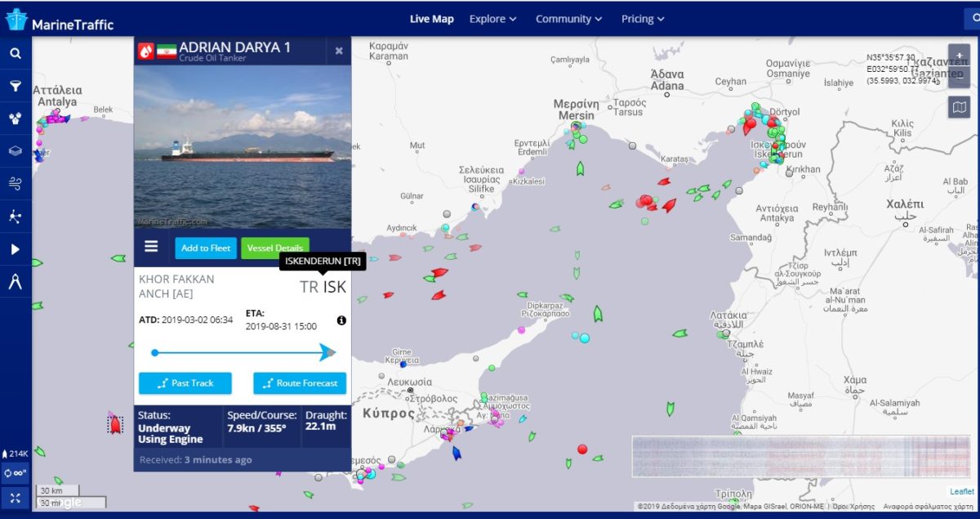Viewport: 980px width, 519px height.
Task: Click the Past Track button
Action: tap(185, 383)
